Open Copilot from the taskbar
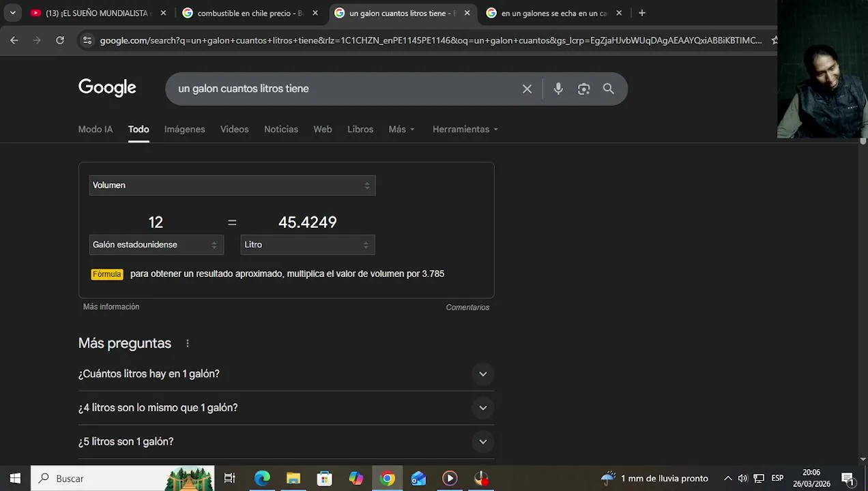 [356, 478]
